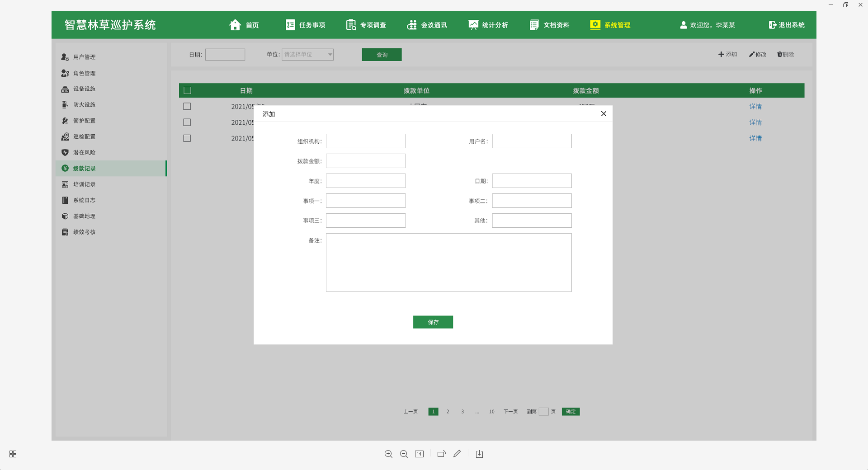Open the 详情 link in first row

755,107
